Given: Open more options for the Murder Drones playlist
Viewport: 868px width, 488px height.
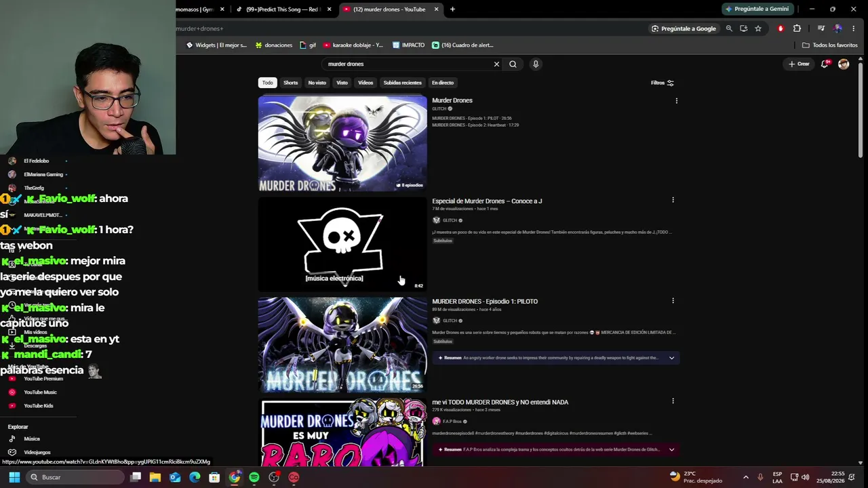Looking at the screenshot, I should [x=676, y=101].
